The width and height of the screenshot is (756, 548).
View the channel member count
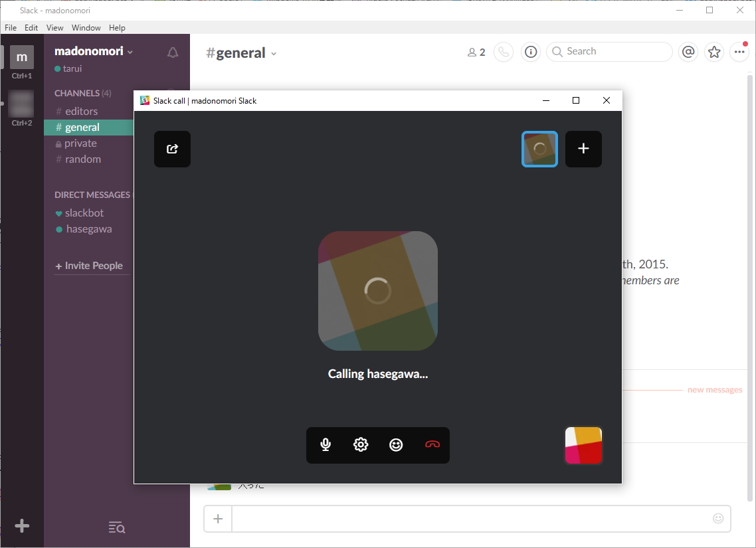[x=476, y=52]
